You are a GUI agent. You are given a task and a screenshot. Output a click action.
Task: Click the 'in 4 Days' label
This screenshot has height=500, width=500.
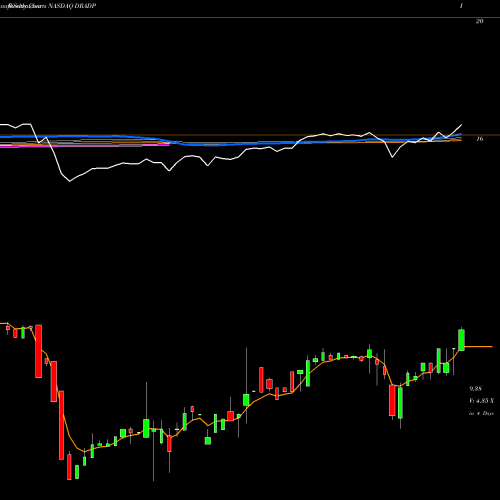click(x=481, y=413)
